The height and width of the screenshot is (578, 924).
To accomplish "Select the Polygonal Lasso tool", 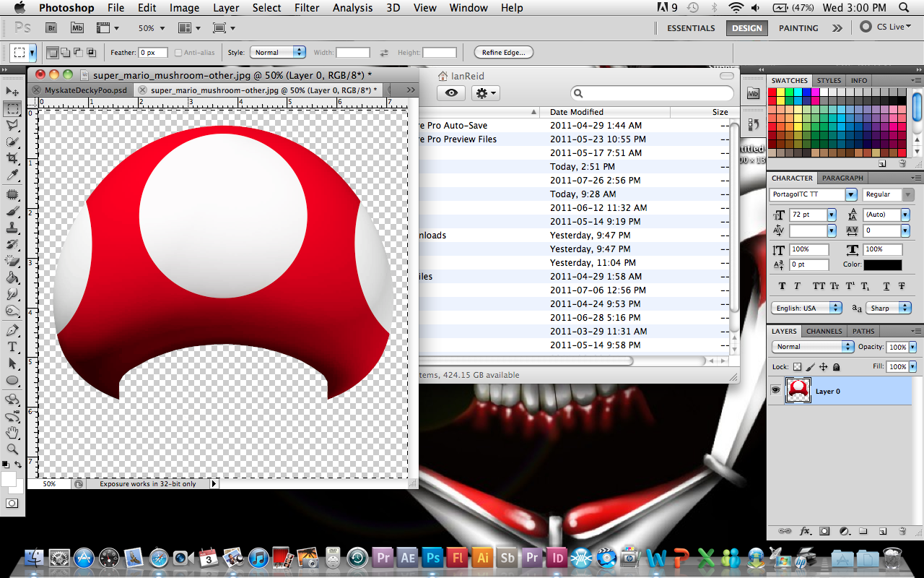I will click(x=12, y=124).
